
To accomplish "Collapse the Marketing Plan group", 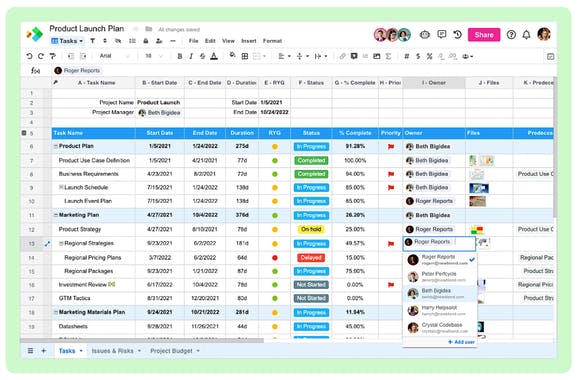I will [56, 215].
